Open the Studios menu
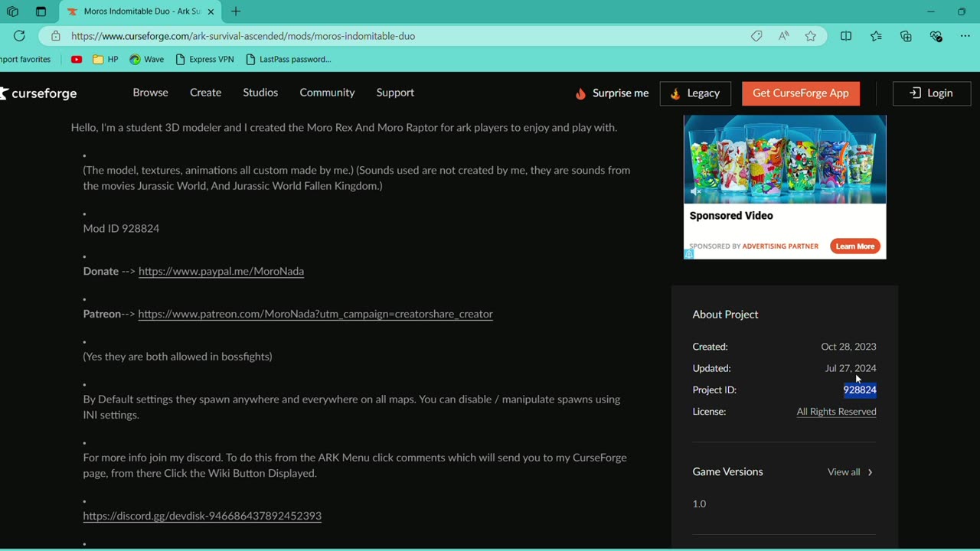This screenshot has width=980, height=551. click(x=260, y=93)
